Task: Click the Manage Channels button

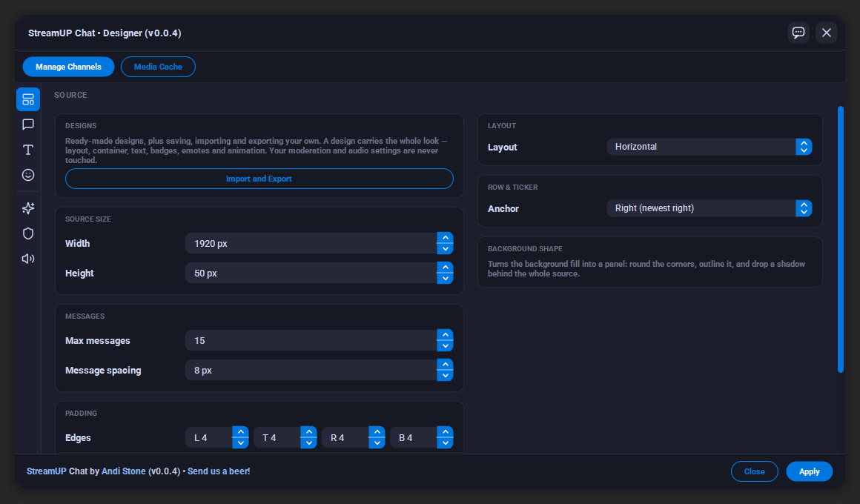Action: point(68,67)
